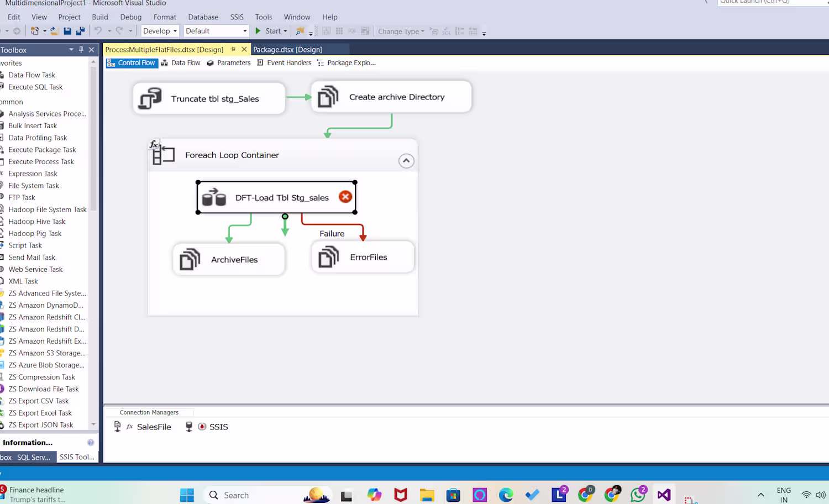
Task: Open the New Project dropdown arrow
Action: tap(45, 31)
